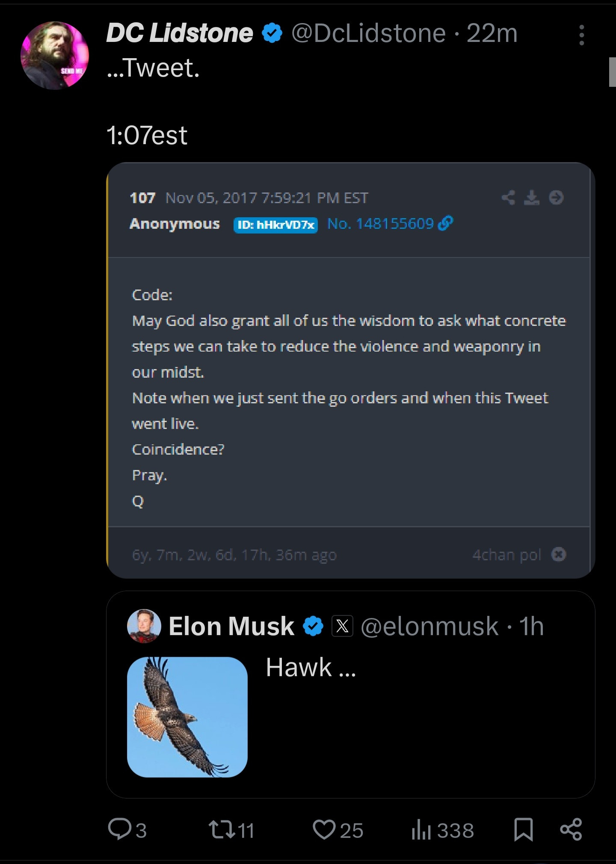Open view analytics bar chart icon
The height and width of the screenshot is (864, 616).
(421, 830)
